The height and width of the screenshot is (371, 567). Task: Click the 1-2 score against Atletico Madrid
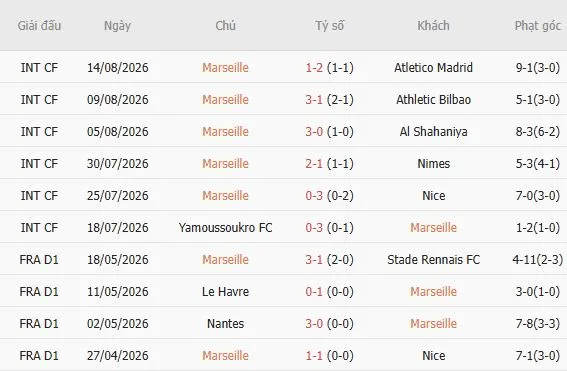coord(314,68)
